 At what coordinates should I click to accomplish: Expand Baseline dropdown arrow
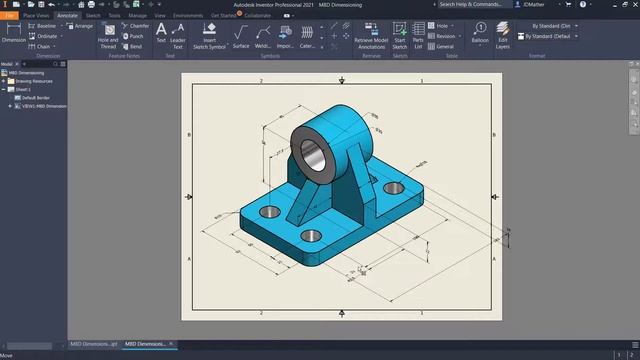click(62, 26)
